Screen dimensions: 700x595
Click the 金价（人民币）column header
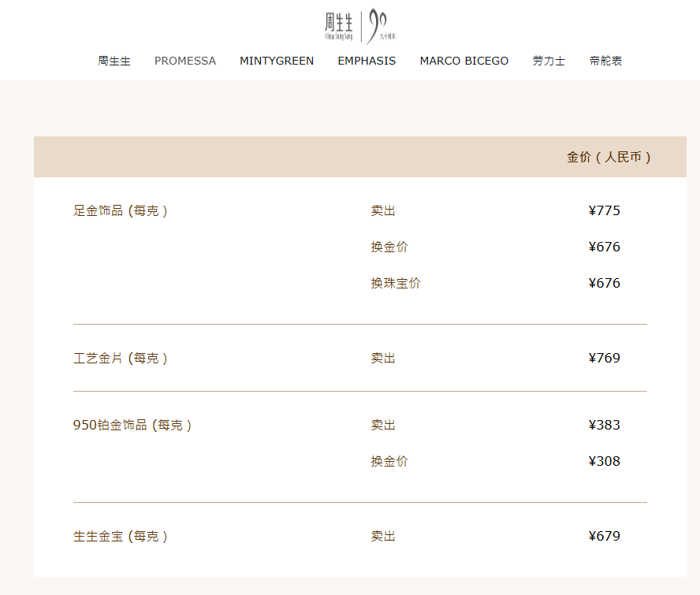click(609, 157)
